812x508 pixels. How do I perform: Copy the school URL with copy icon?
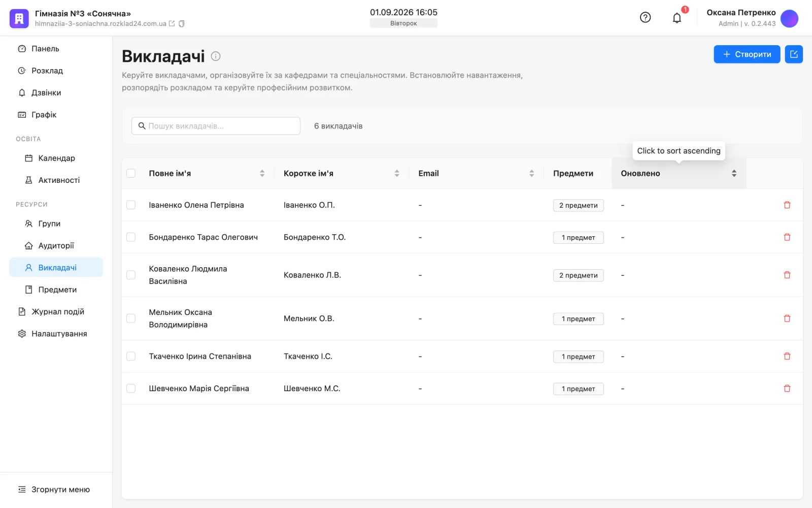click(x=182, y=24)
